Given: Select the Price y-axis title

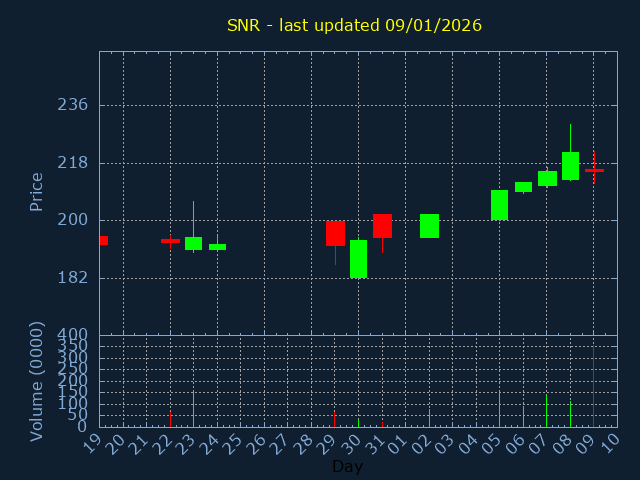Looking at the screenshot, I should coord(37,191).
